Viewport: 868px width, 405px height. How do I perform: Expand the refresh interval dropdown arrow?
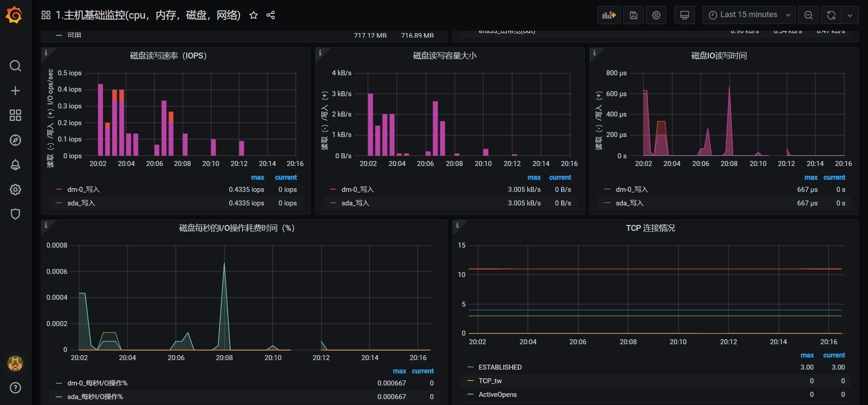850,15
